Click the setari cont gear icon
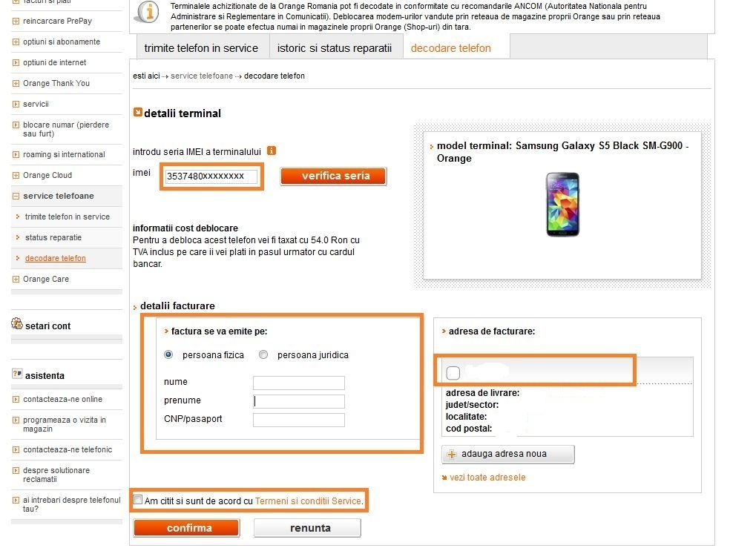756x548 pixels. pos(17,323)
